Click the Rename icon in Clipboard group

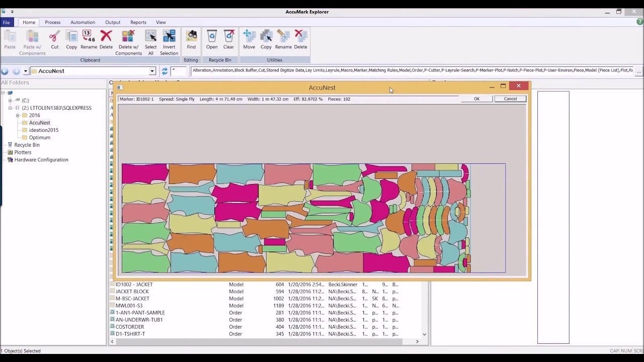(x=89, y=37)
